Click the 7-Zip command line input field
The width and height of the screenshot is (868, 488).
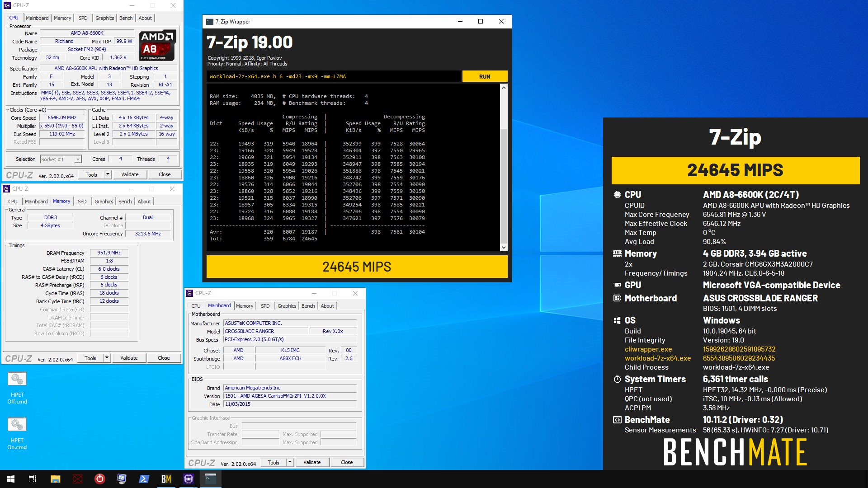coord(334,76)
